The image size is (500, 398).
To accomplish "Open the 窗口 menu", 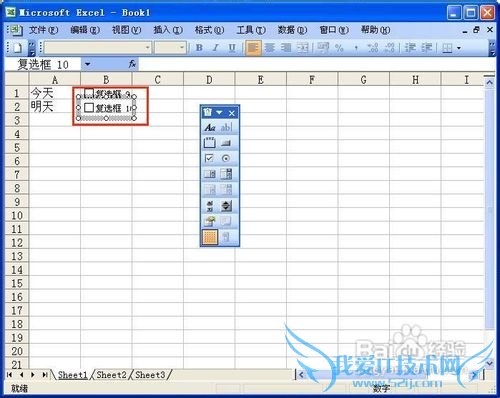I will pos(334,30).
